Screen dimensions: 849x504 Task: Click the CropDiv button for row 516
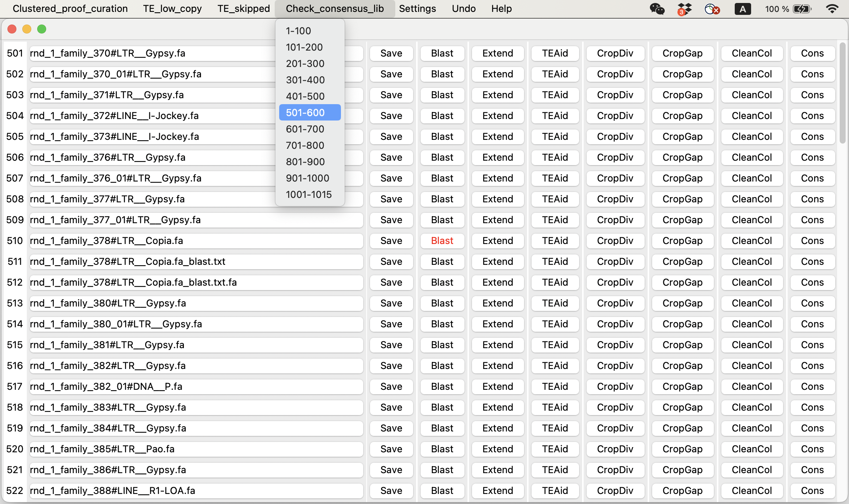click(615, 365)
